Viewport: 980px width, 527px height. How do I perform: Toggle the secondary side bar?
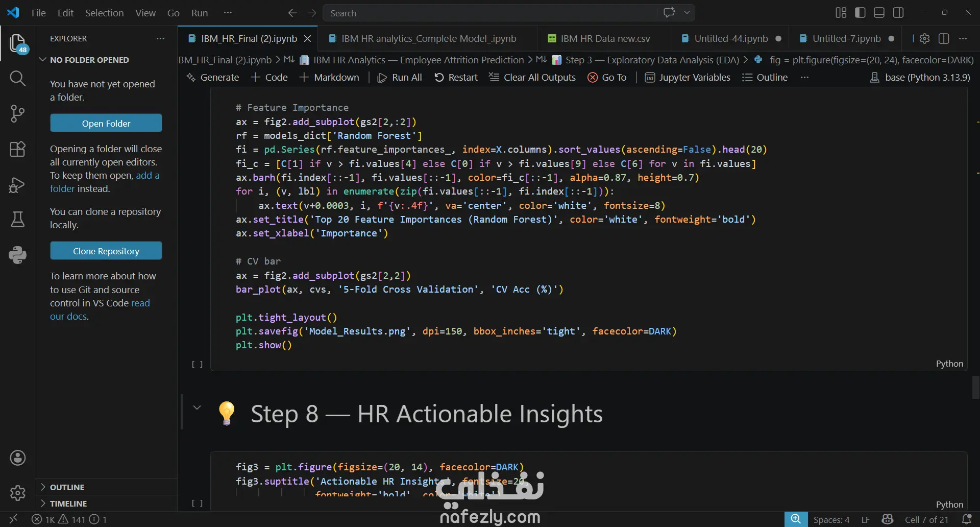click(x=899, y=13)
